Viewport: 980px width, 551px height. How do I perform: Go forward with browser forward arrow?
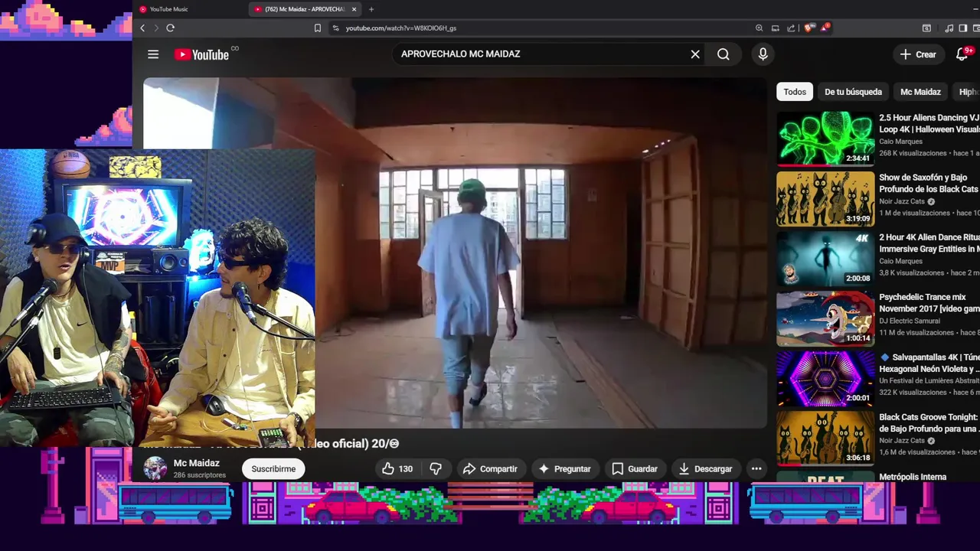tap(156, 28)
